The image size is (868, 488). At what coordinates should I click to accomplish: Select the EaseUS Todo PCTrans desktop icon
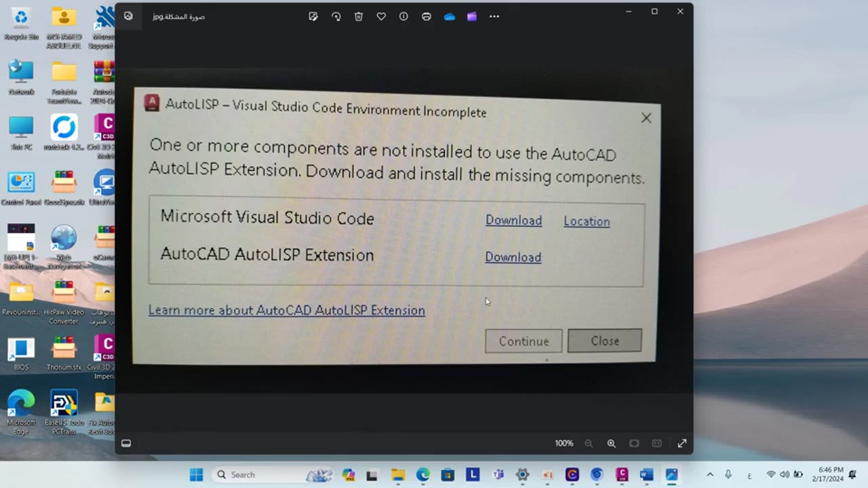[64, 412]
